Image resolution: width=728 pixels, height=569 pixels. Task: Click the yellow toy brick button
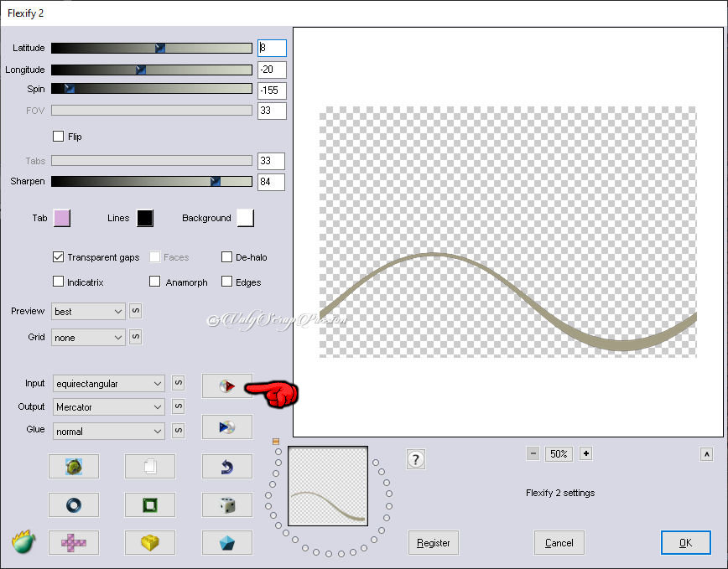[149, 543]
